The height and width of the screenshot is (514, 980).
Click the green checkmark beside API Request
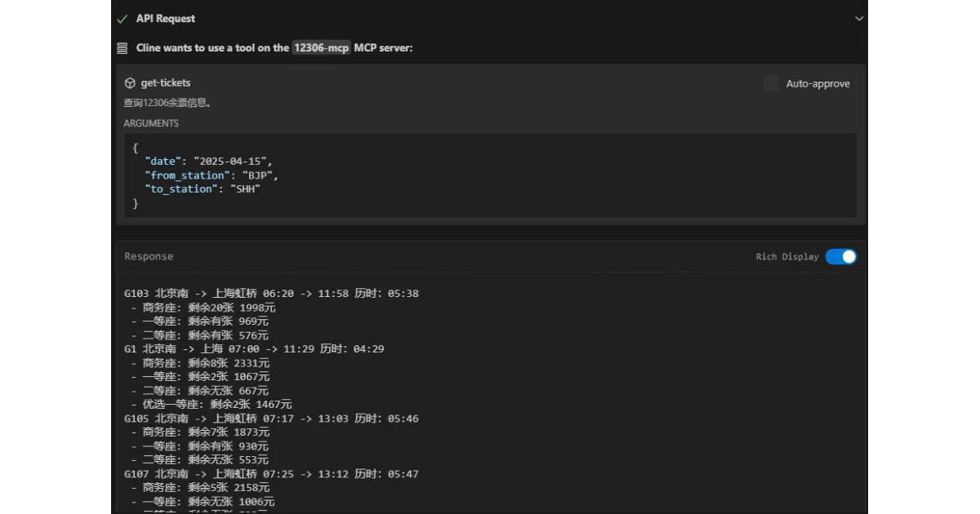(122, 19)
